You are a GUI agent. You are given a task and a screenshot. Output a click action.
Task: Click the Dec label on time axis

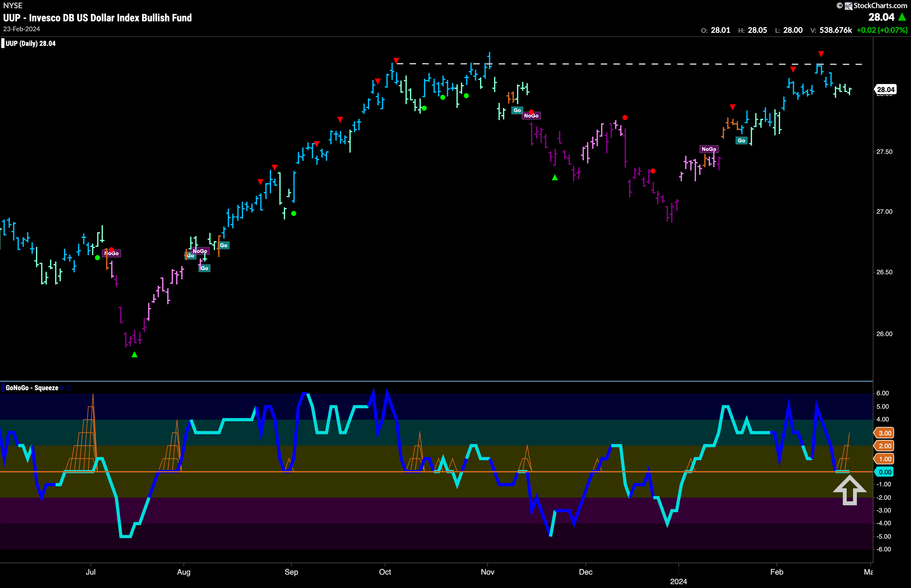[585, 572]
